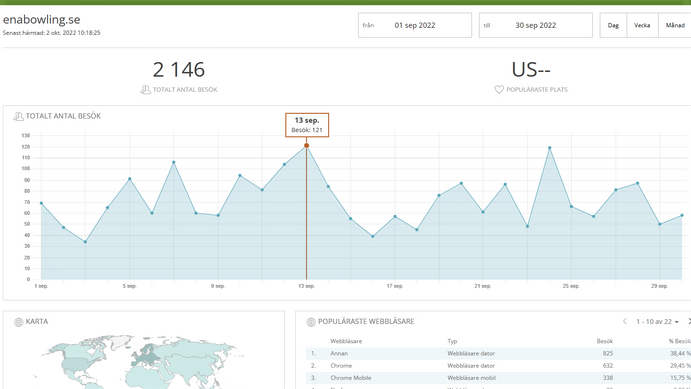Image resolution: width=691 pixels, height=389 pixels.
Task: Select the 16 sep. dip data point
Action: click(373, 237)
